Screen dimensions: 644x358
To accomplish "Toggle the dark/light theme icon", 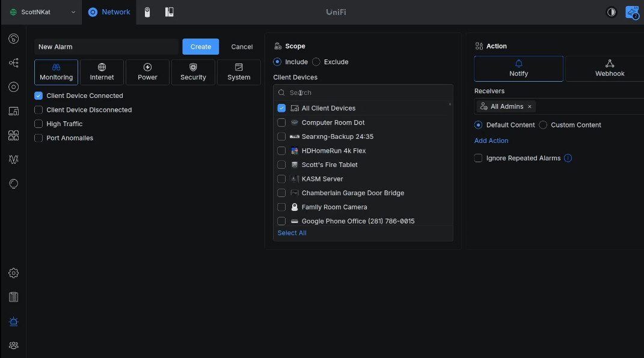I will 612,12.
